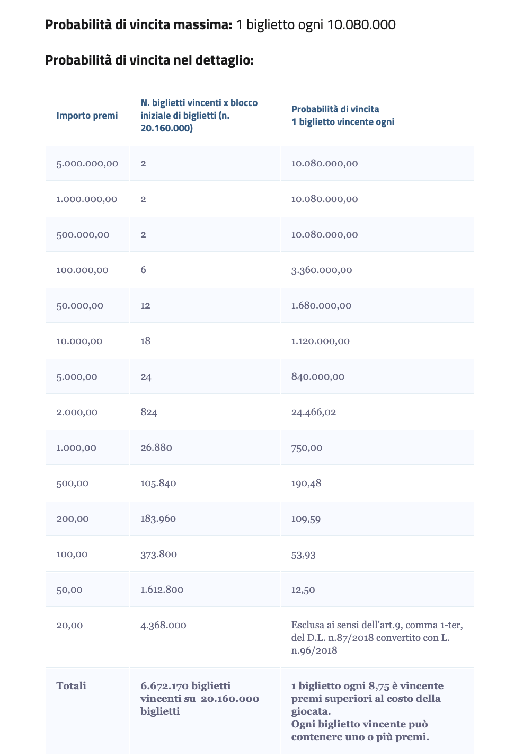532x756 pixels.
Task: Click the 373.800 winning tickets cell
Action: click(158, 554)
